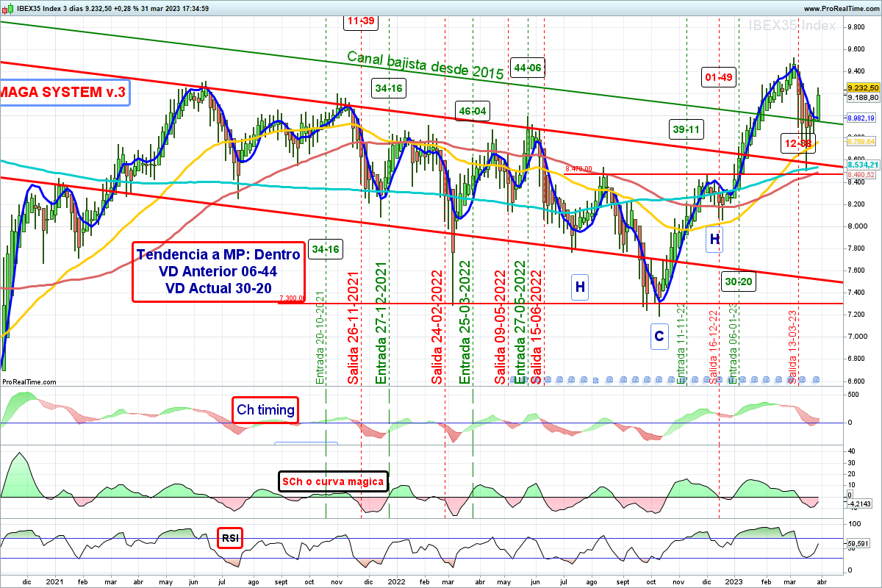The image size is (882, 588).
Task: Click the red 01-49 label box
Action: [718, 76]
